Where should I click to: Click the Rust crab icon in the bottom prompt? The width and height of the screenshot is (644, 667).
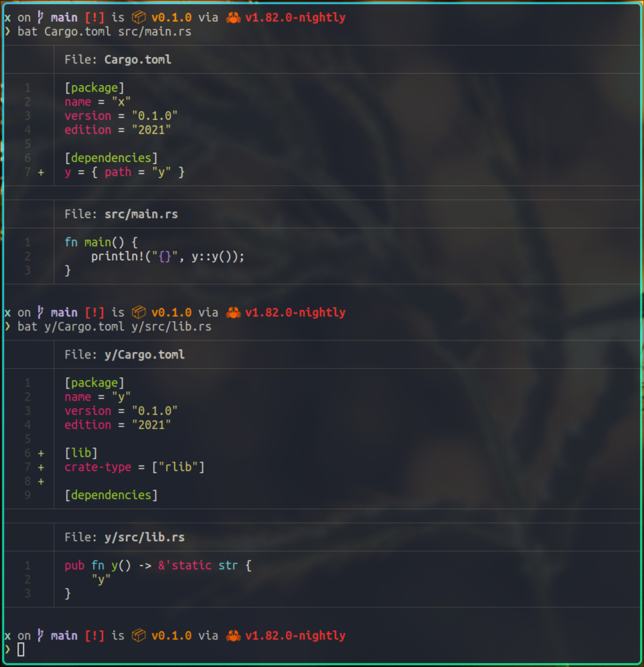point(233,636)
